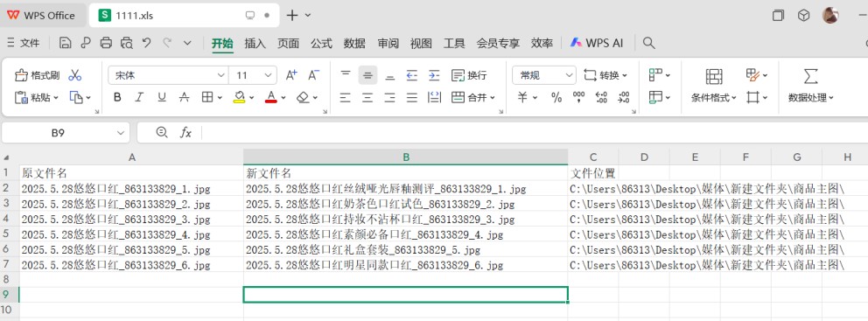Click the Format Painter (格式刷) button

37,75
